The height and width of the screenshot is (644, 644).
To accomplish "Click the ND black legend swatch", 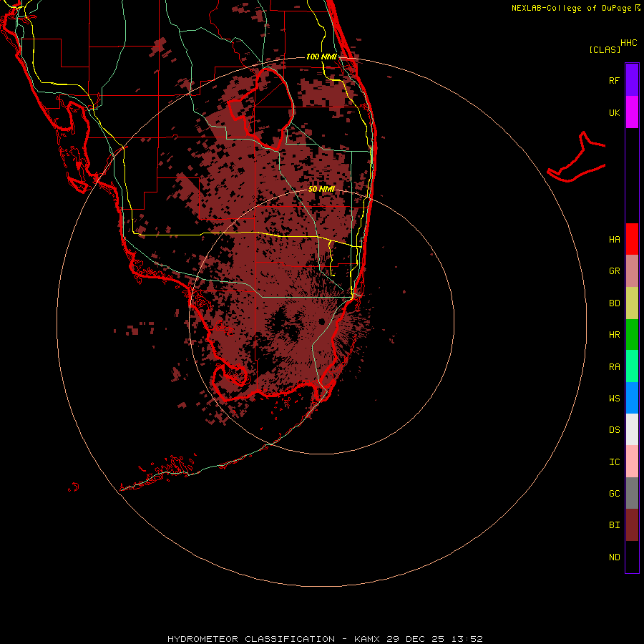I will click(632, 557).
